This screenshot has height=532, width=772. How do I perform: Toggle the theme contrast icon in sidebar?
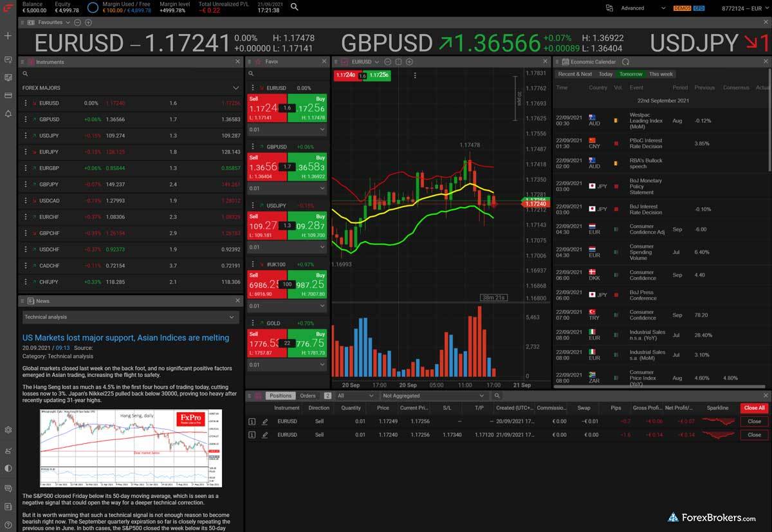(x=8, y=468)
